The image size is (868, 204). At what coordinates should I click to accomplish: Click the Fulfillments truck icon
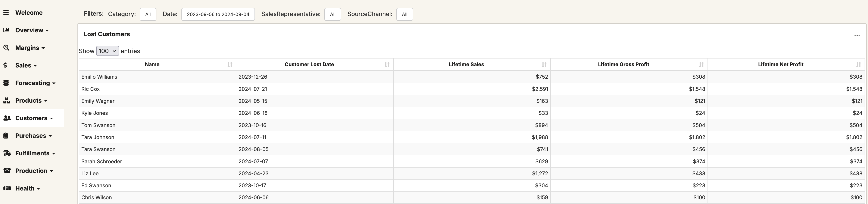(7, 153)
